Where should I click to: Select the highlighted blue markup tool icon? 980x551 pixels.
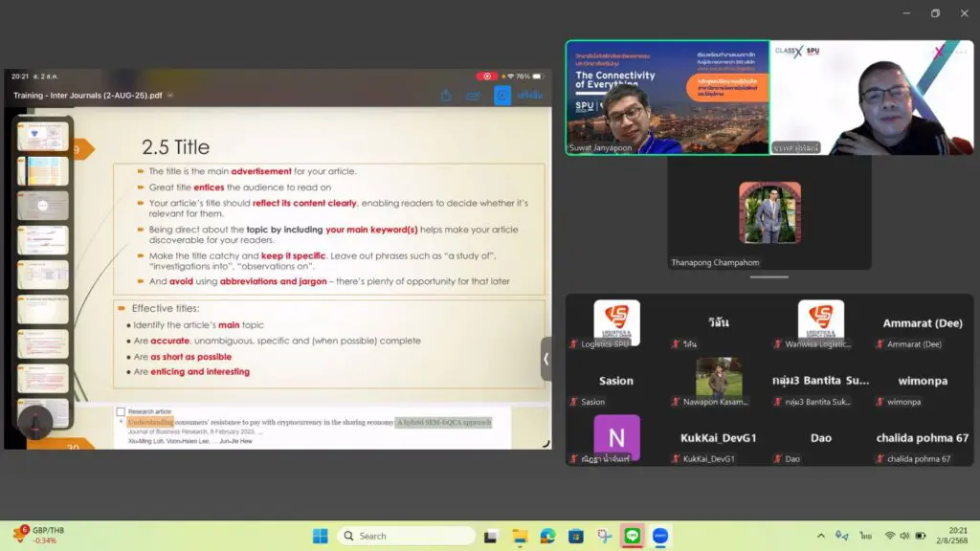coord(501,96)
